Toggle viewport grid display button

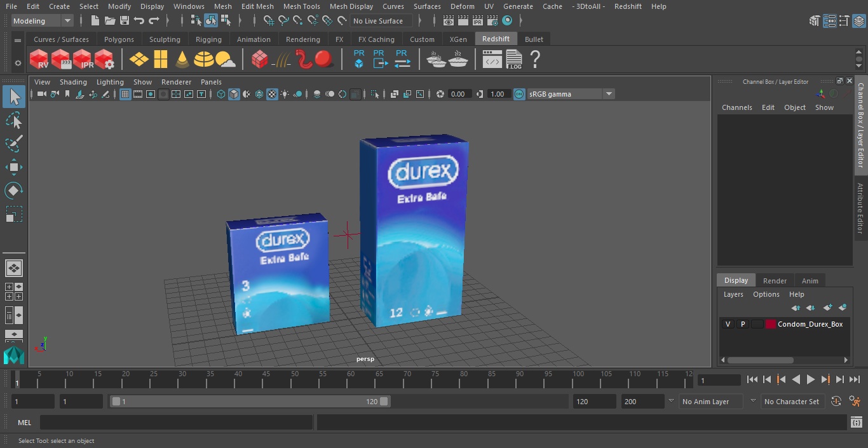click(125, 94)
